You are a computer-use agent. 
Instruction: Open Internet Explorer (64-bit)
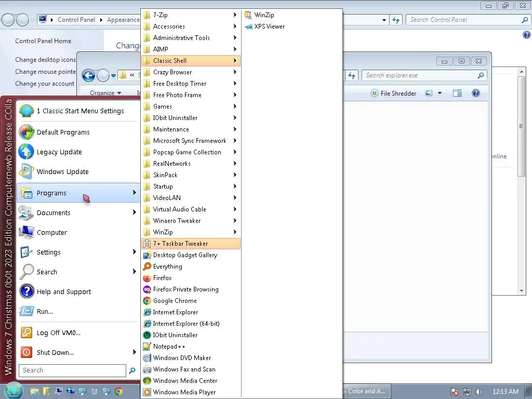point(191,324)
